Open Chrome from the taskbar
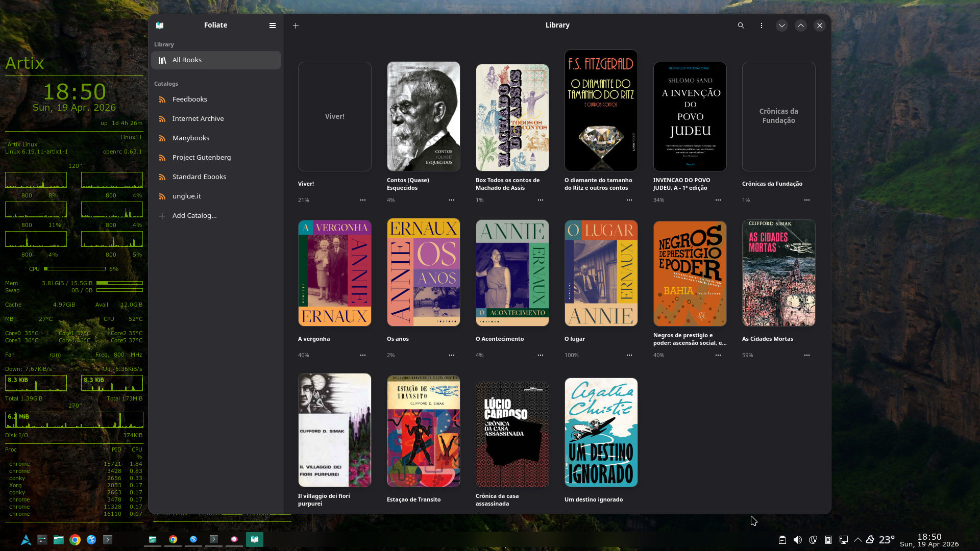Viewport: 980px width, 551px height. (75, 540)
